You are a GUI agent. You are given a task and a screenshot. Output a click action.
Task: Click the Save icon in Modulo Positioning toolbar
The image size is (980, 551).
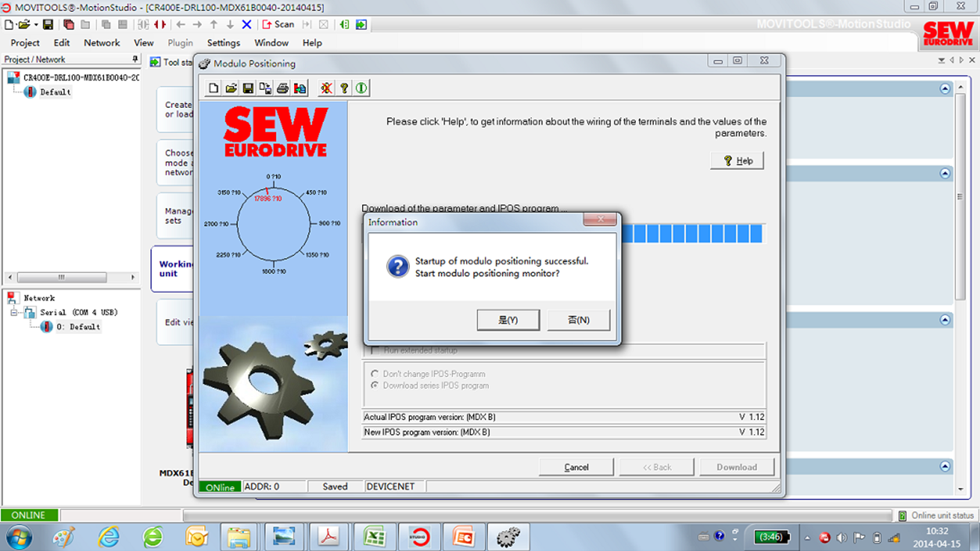(248, 88)
